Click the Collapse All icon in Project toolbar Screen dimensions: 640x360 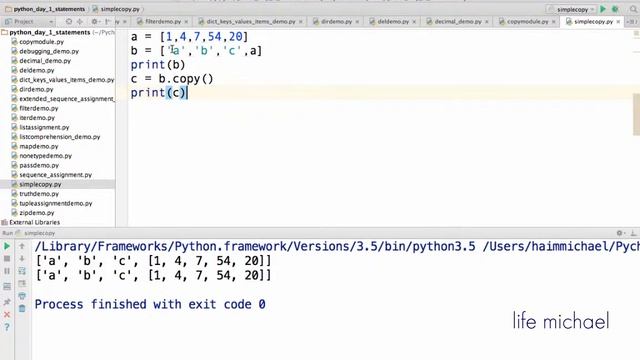pos(80,21)
